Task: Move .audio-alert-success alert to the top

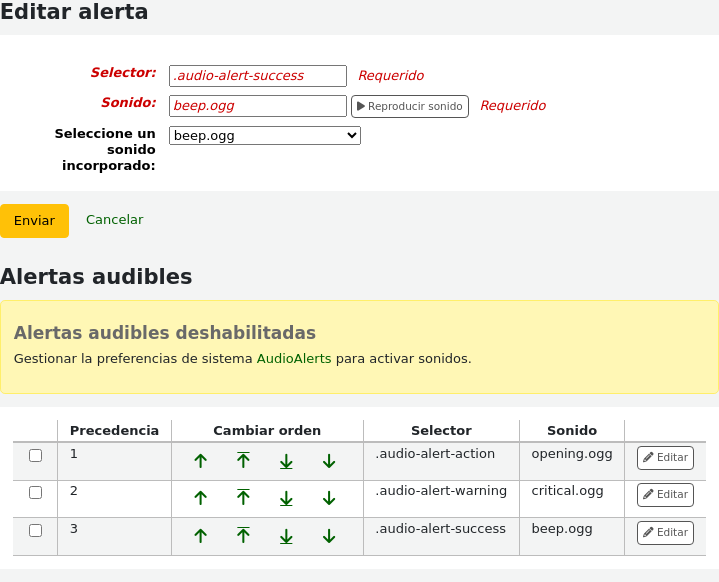Action: [243, 536]
